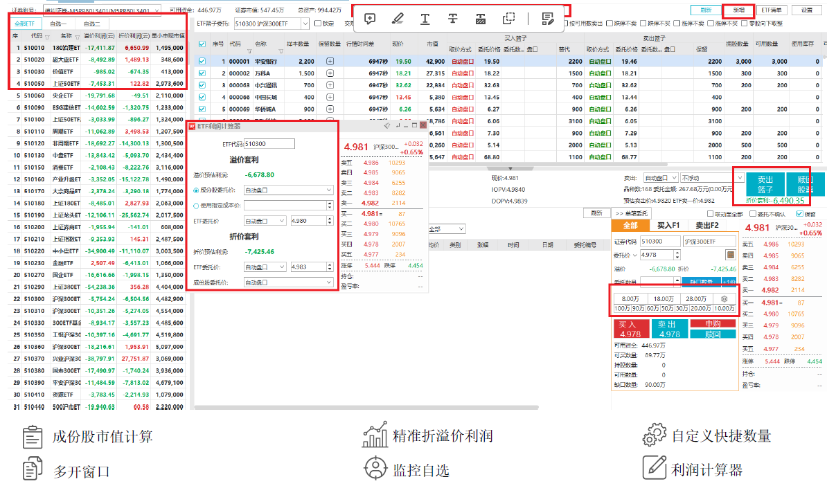Click the plus icon in 中兴通讯 row
The width and height of the screenshot is (827, 504).
330,85
